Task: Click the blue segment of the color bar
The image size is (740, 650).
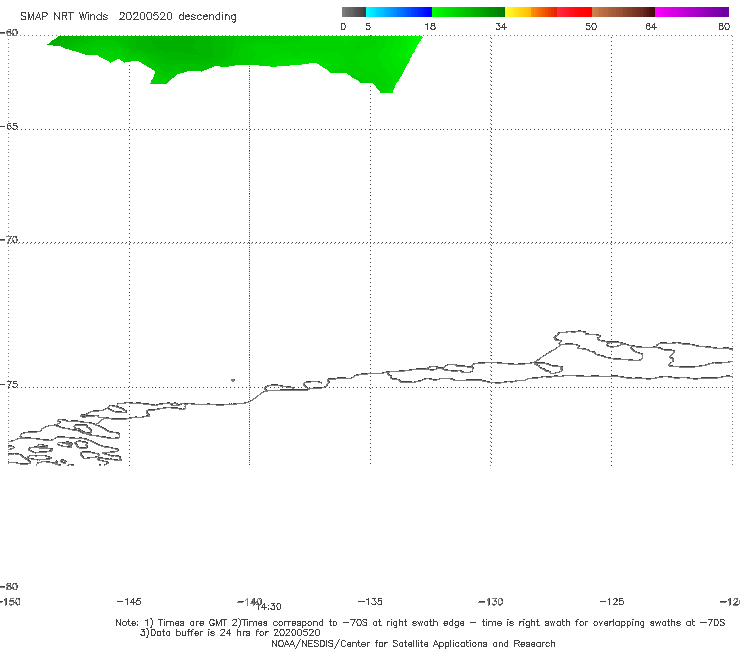Action: 399,12
